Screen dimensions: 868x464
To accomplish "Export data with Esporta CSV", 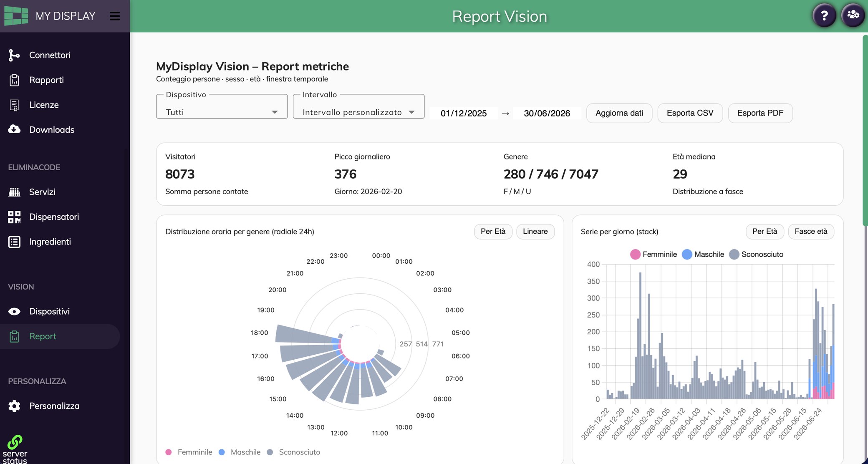I will click(690, 113).
